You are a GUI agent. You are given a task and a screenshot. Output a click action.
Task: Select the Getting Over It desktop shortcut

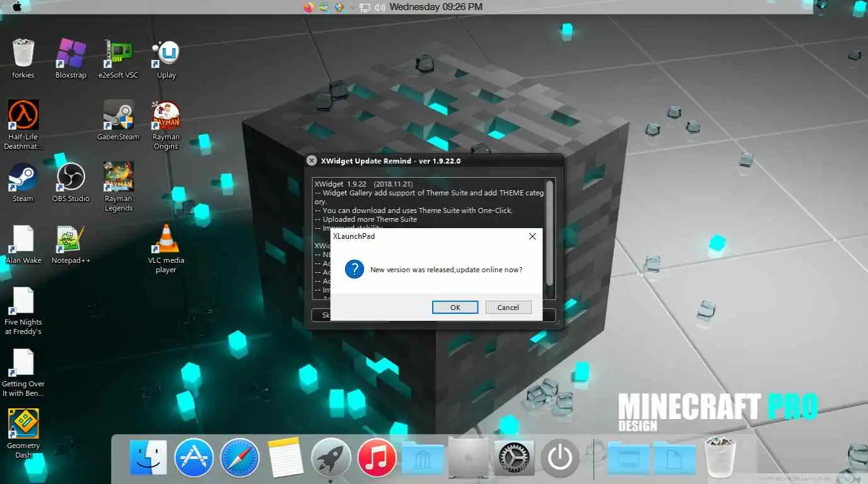tap(23, 372)
